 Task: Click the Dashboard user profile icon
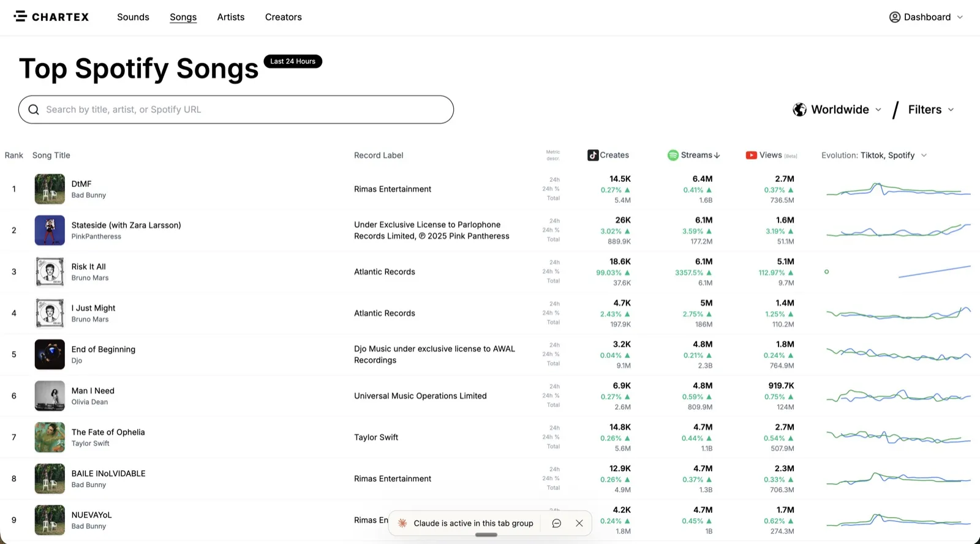pos(894,17)
